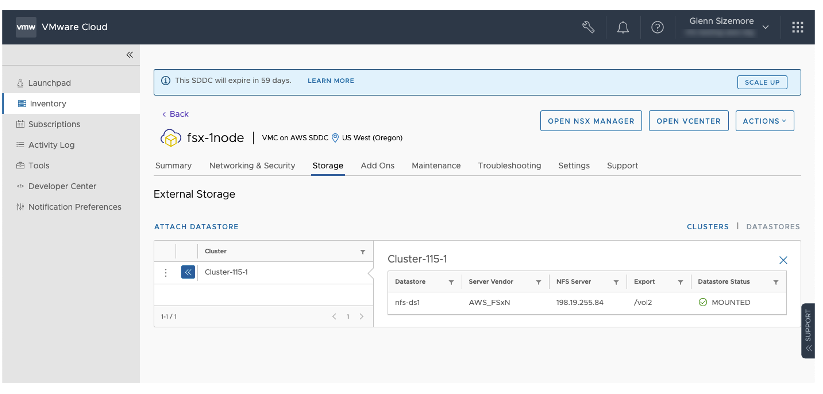Open the notifications bell icon
Screen dimensions: 823x394
click(623, 27)
